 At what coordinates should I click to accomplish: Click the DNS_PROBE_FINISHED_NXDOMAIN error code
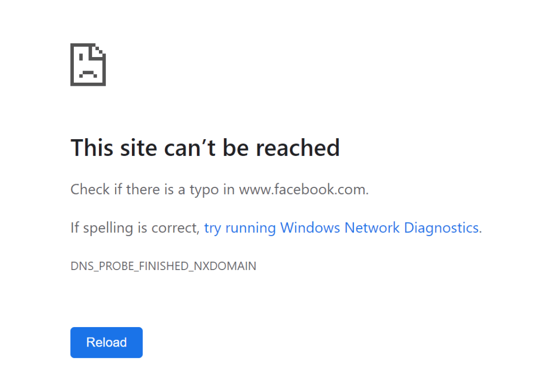tap(163, 266)
